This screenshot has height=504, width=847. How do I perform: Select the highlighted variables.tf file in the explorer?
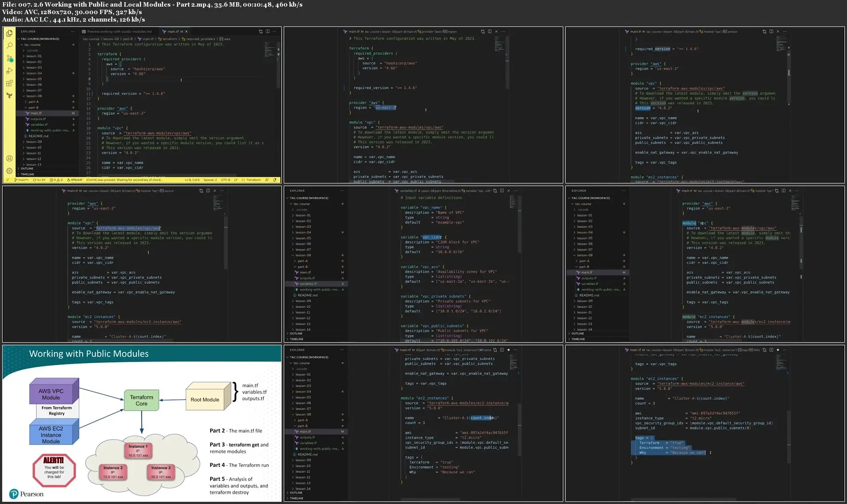tap(308, 284)
